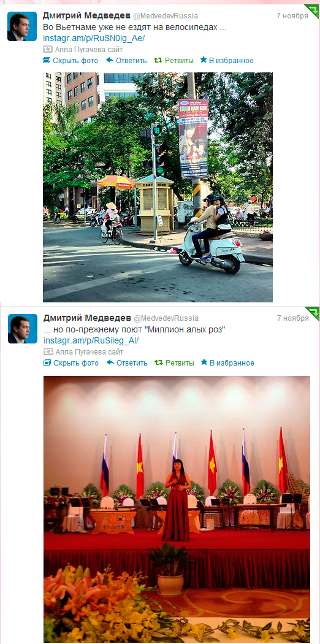320x644 pixels.
Task: Click the reply arrow icon in the first tweet
Action: [110, 60]
